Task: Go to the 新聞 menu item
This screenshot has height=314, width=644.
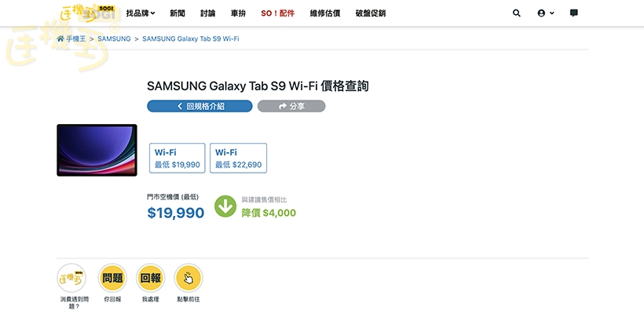Action: (x=177, y=13)
